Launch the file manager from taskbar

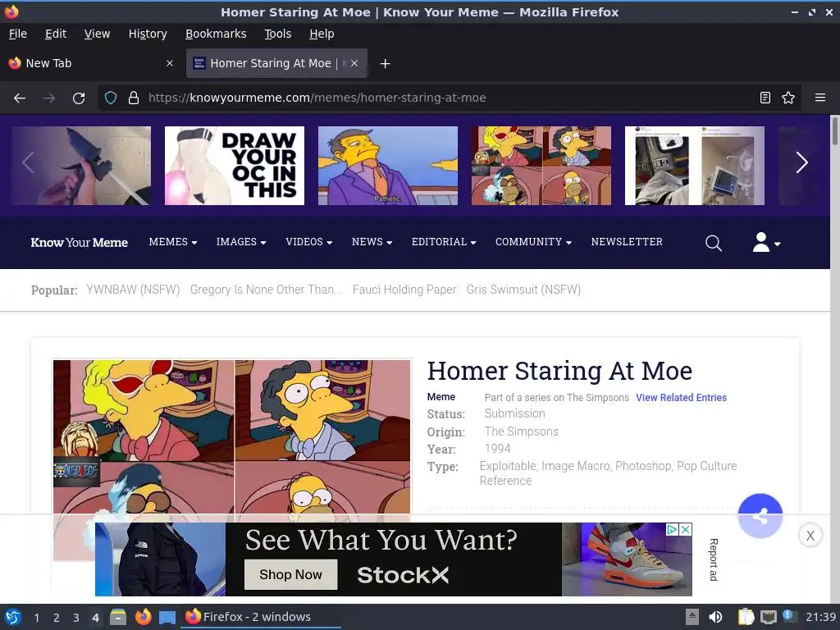coord(118,617)
